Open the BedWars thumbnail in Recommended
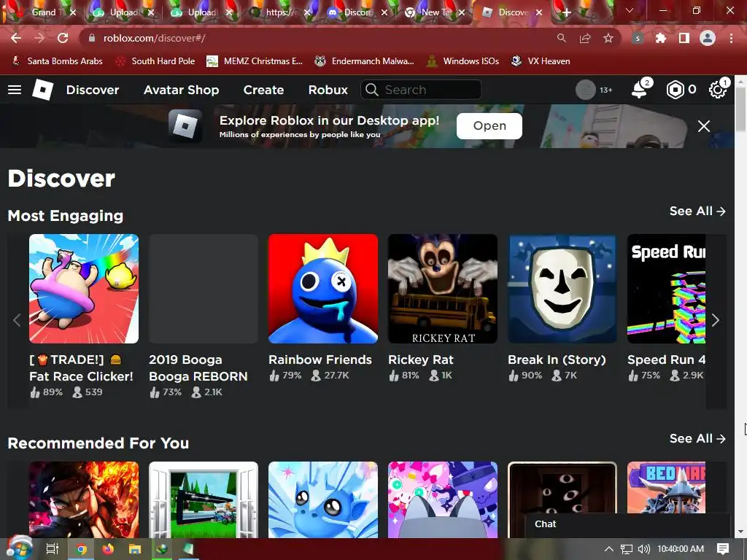 point(667,488)
